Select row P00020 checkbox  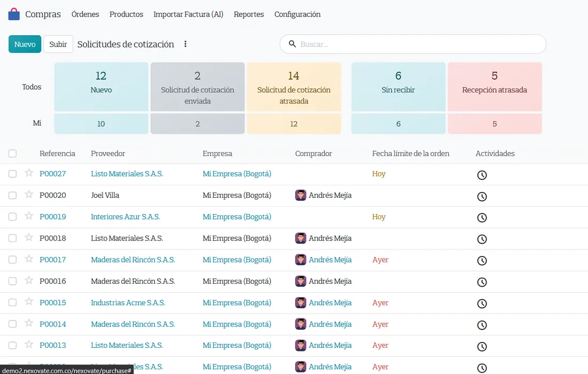(x=13, y=195)
